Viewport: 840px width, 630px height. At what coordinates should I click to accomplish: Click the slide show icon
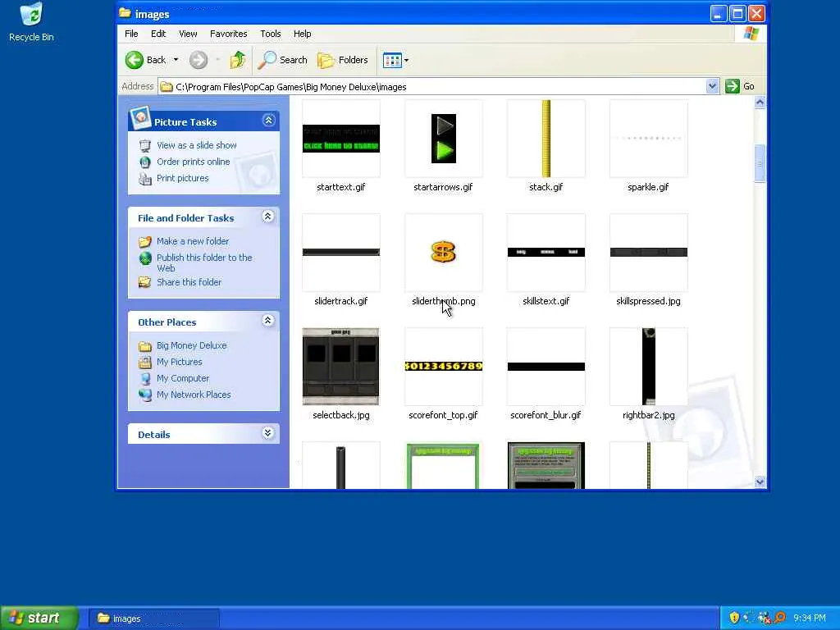point(144,146)
